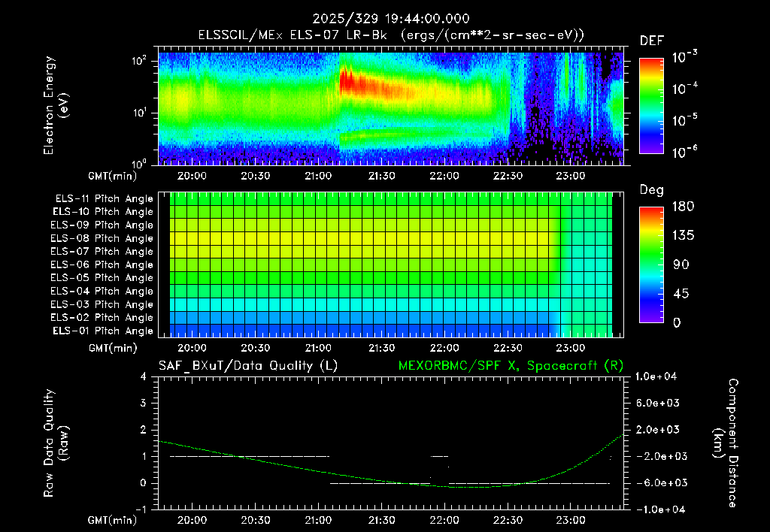Select the 'Raw Data Quality (Raw)' axis label

[x=56, y=443]
